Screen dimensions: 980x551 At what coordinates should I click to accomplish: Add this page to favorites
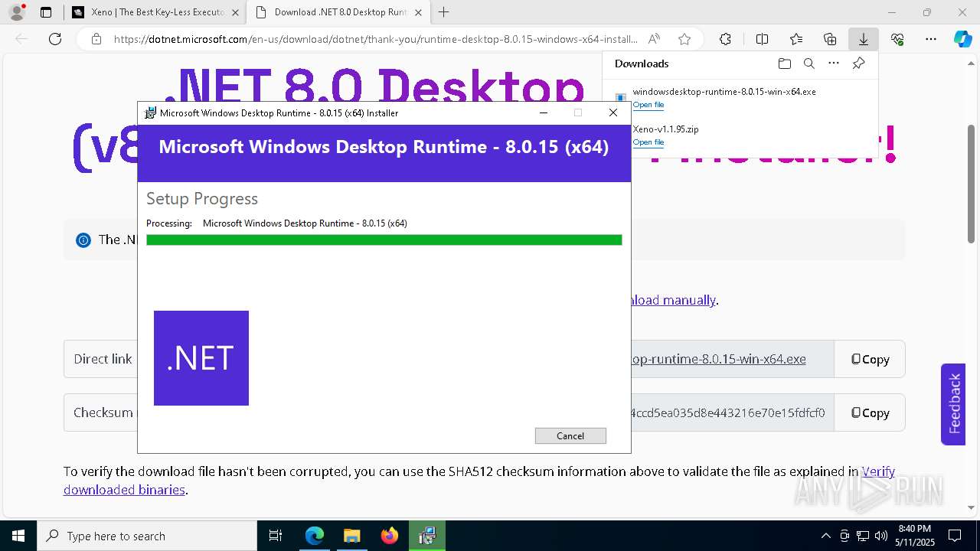[x=684, y=39]
